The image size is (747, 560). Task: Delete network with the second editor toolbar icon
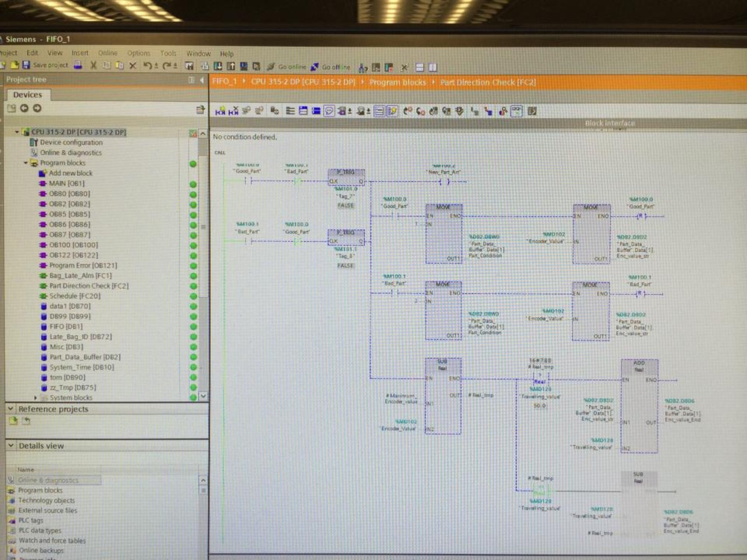coord(233,111)
